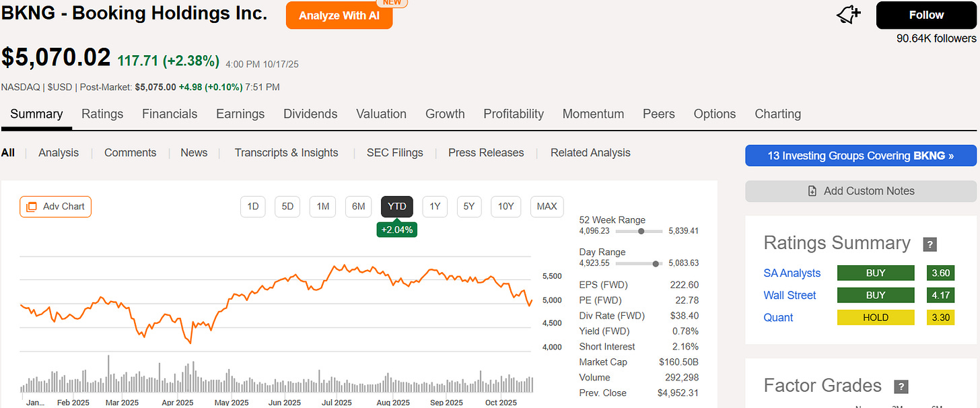980x408 pixels.
Task: Switch to the Valuation tab
Action: [382, 114]
